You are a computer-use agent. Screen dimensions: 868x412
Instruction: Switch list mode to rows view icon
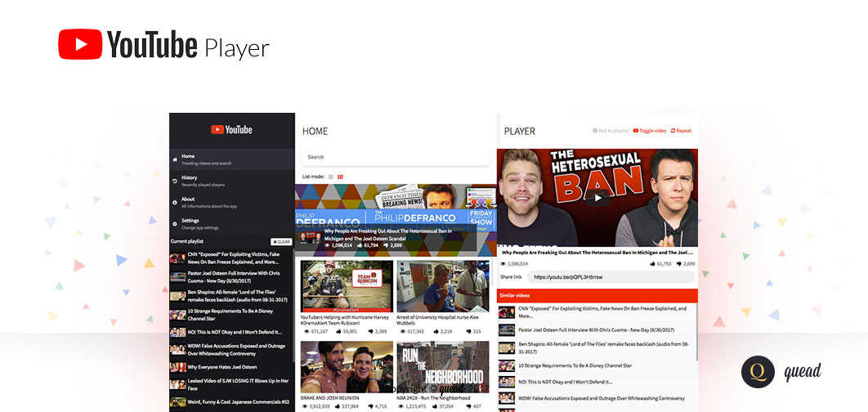(330, 177)
